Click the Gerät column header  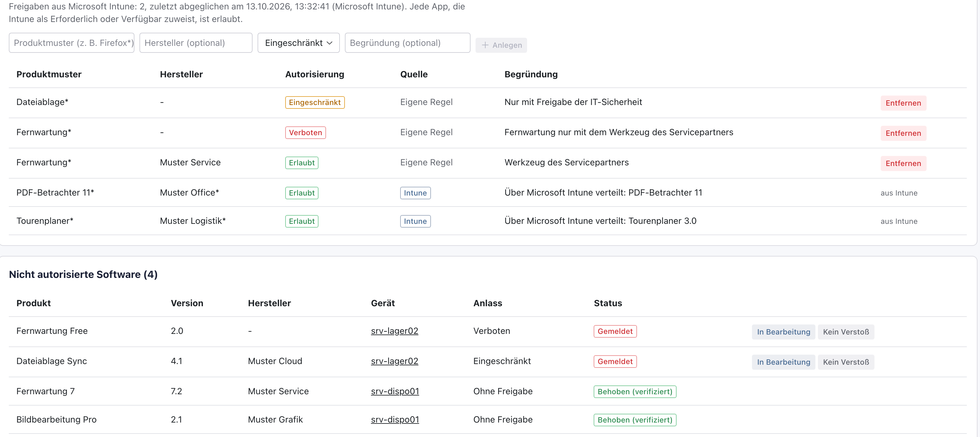tap(383, 303)
